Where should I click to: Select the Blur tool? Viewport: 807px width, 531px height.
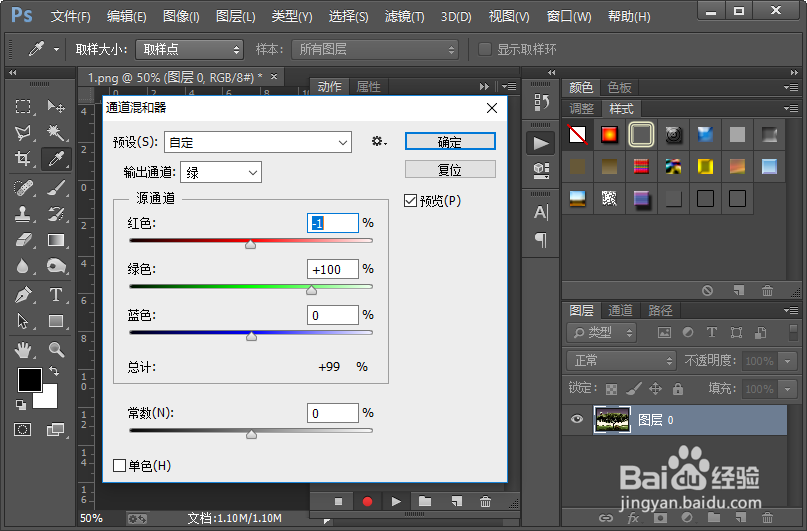pos(23,267)
